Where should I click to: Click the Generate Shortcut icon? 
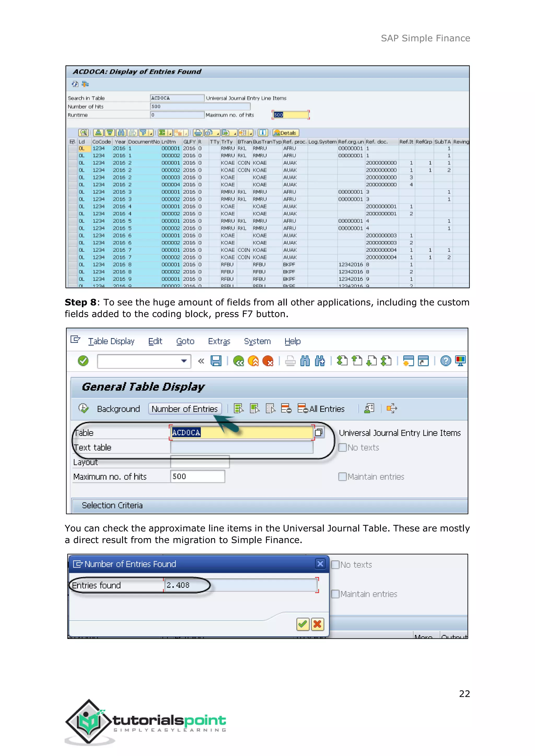(423, 361)
